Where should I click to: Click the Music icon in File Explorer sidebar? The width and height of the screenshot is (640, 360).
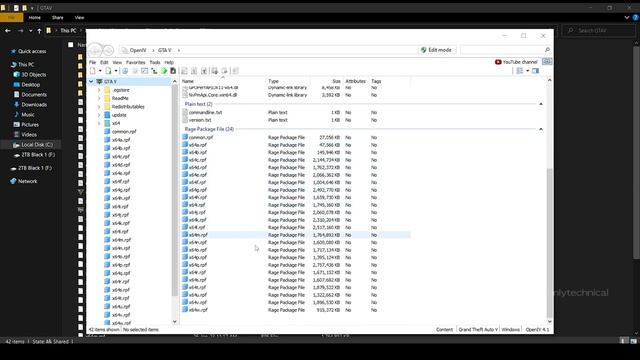point(16,115)
